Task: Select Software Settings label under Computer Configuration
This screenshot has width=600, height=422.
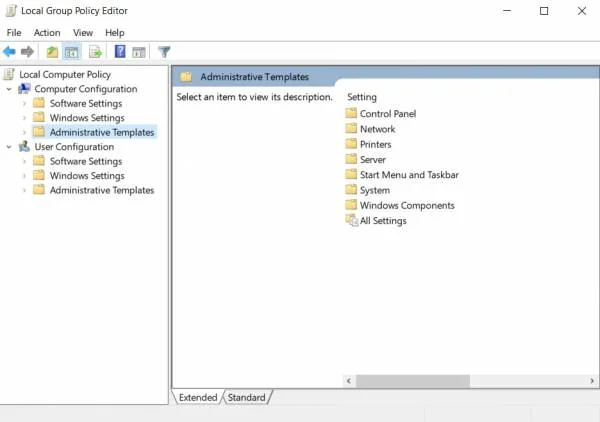Action: pyautogui.click(x=86, y=103)
